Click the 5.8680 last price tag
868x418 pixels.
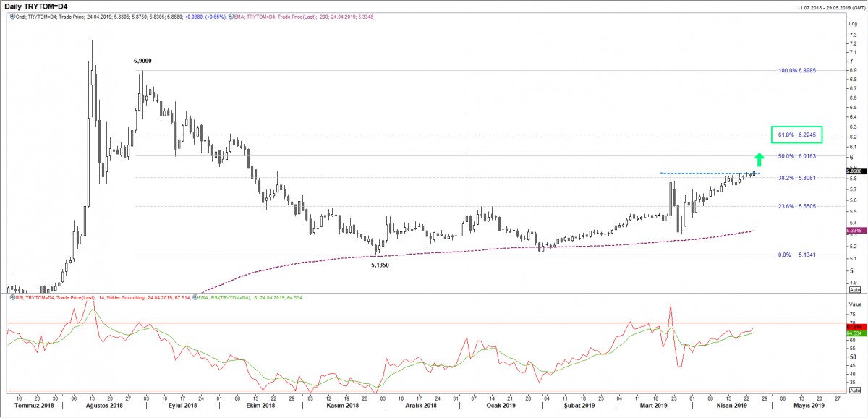tap(854, 171)
